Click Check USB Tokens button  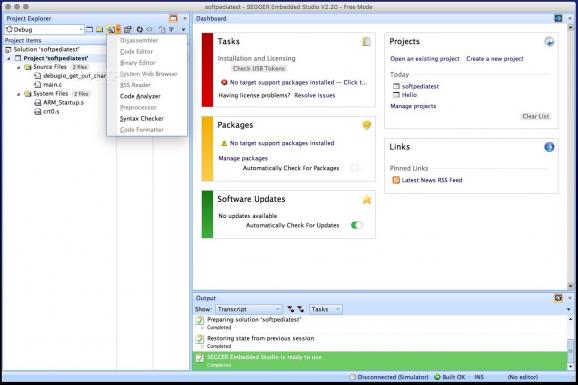(x=259, y=69)
